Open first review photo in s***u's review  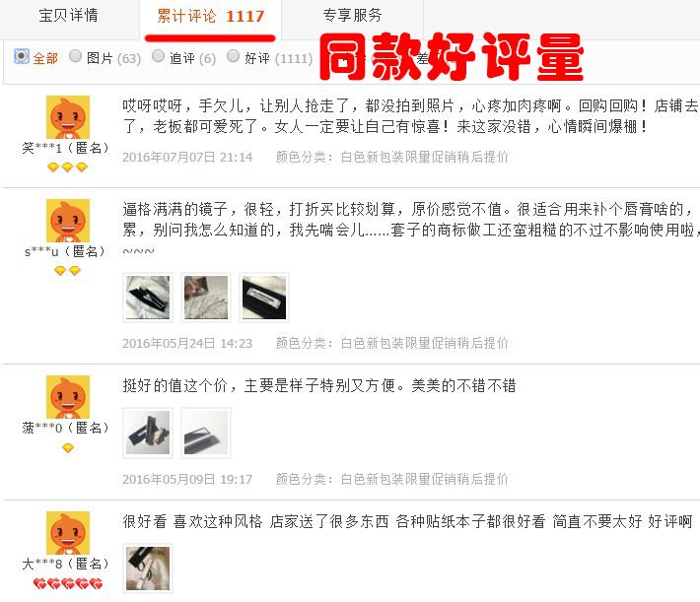click(148, 298)
